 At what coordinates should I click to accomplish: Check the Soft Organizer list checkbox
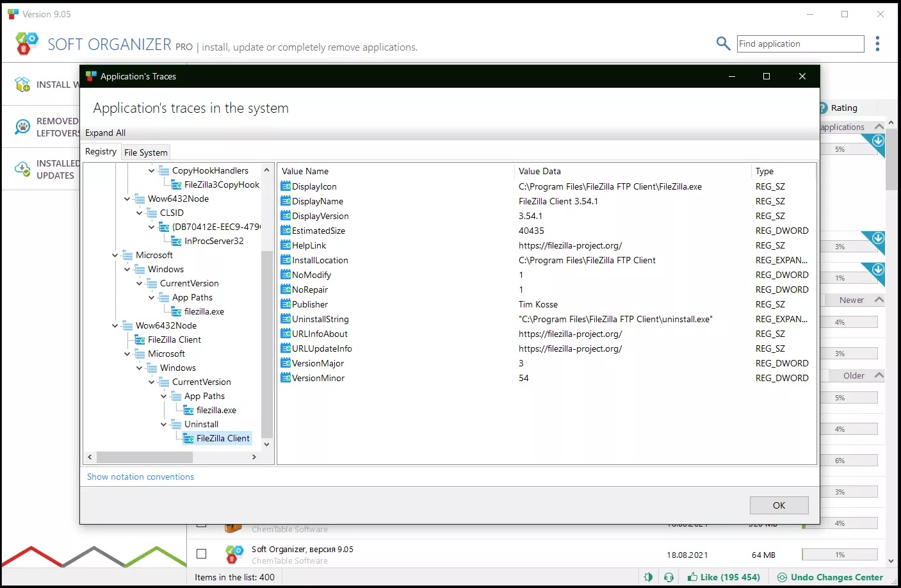click(x=201, y=553)
